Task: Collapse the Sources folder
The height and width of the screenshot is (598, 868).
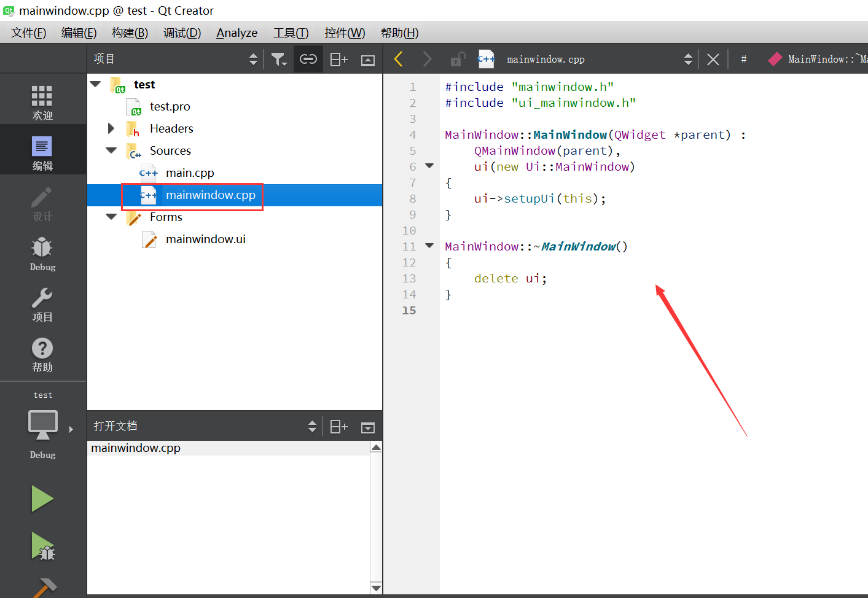Action: click(x=111, y=150)
